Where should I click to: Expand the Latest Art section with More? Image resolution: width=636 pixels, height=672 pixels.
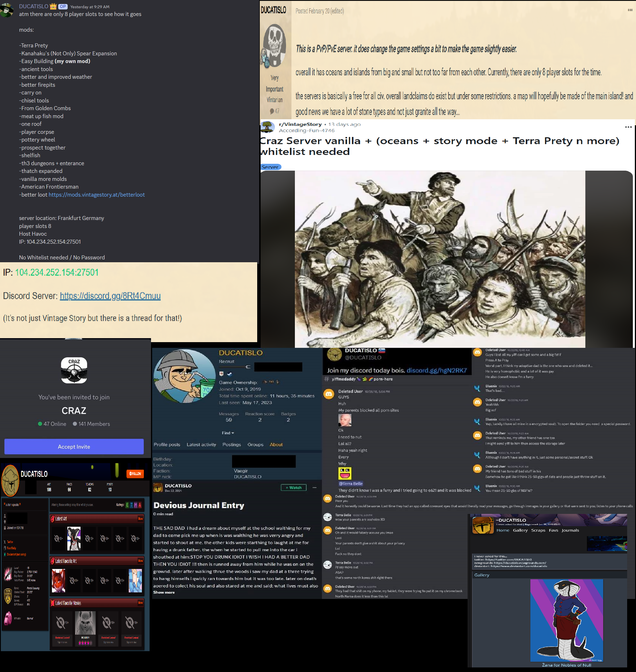pyautogui.click(x=140, y=519)
